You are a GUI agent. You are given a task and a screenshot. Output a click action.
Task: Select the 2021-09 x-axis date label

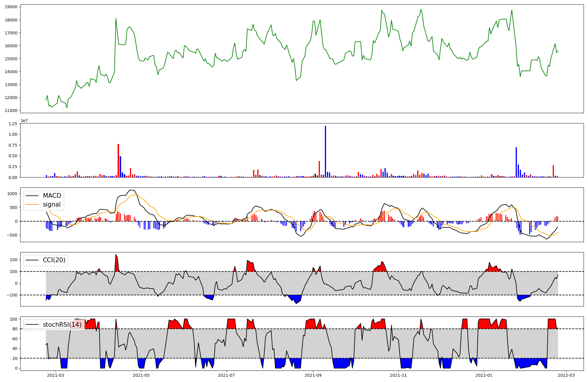[313, 375]
